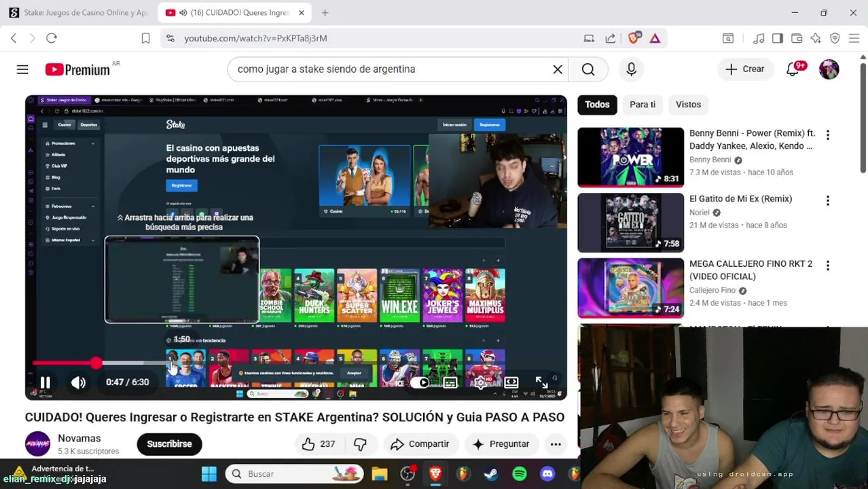Open options for El Gatito de Mi Ex
Viewport: 868px width, 489px height.
click(x=828, y=201)
